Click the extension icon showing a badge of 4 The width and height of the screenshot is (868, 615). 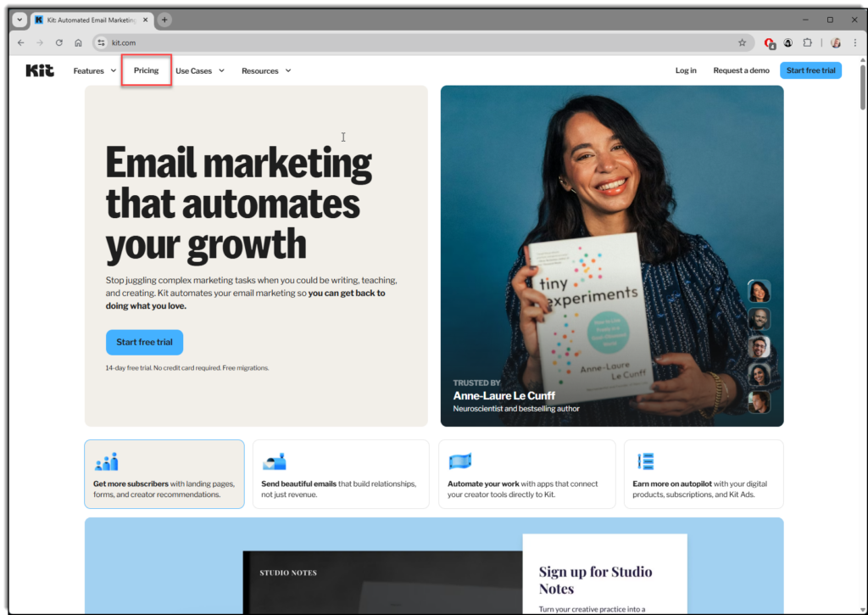768,42
